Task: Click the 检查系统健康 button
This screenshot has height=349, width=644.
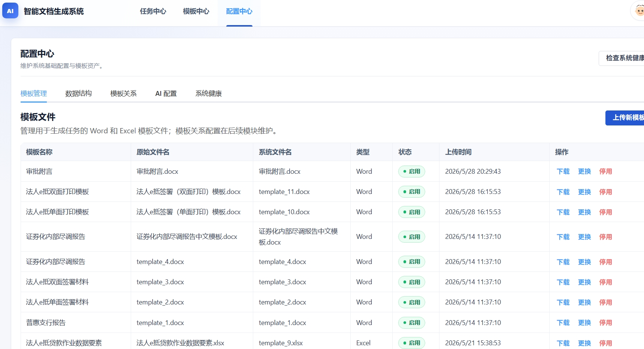Action: click(622, 58)
